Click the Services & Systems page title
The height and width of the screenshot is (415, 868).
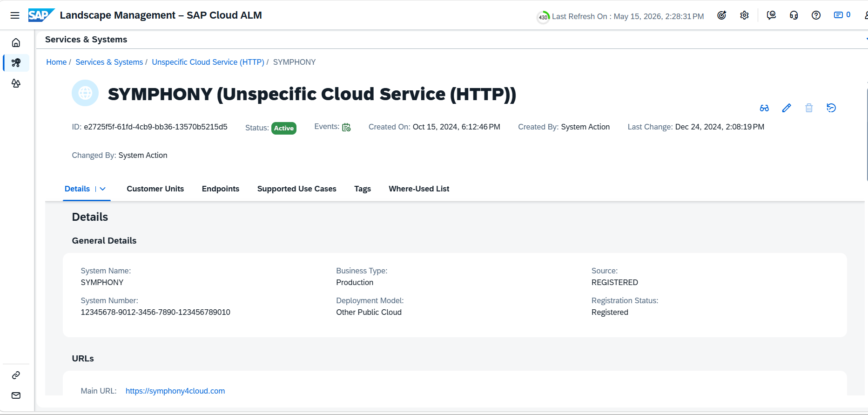(86, 40)
